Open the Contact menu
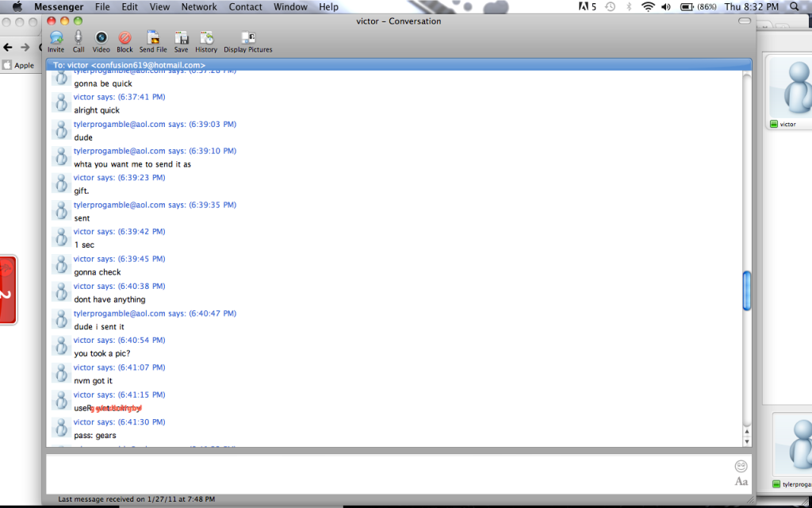 click(x=246, y=6)
